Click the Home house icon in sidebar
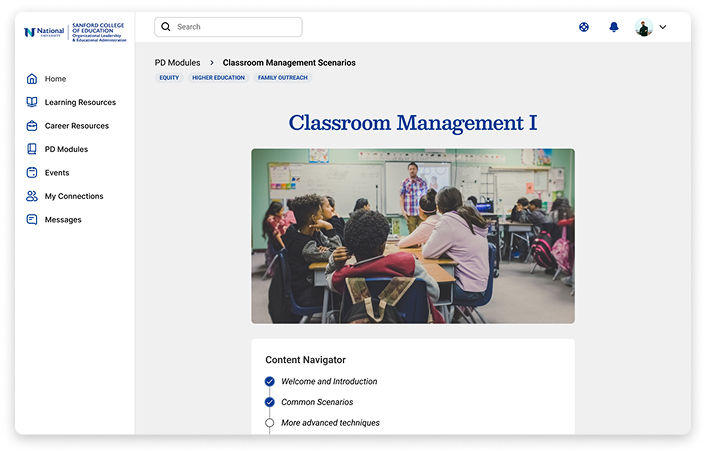This screenshot has height=453, width=706. pos(32,79)
